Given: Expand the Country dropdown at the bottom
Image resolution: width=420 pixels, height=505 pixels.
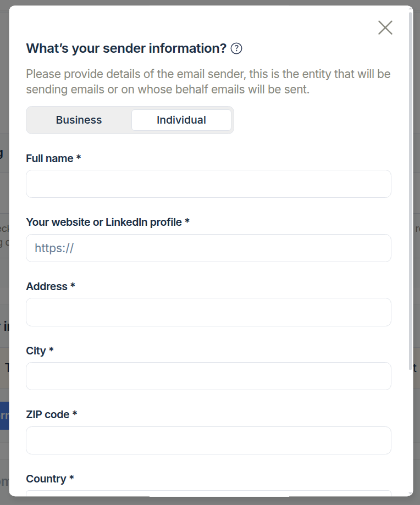Looking at the screenshot, I should click(x=208, y=497).
